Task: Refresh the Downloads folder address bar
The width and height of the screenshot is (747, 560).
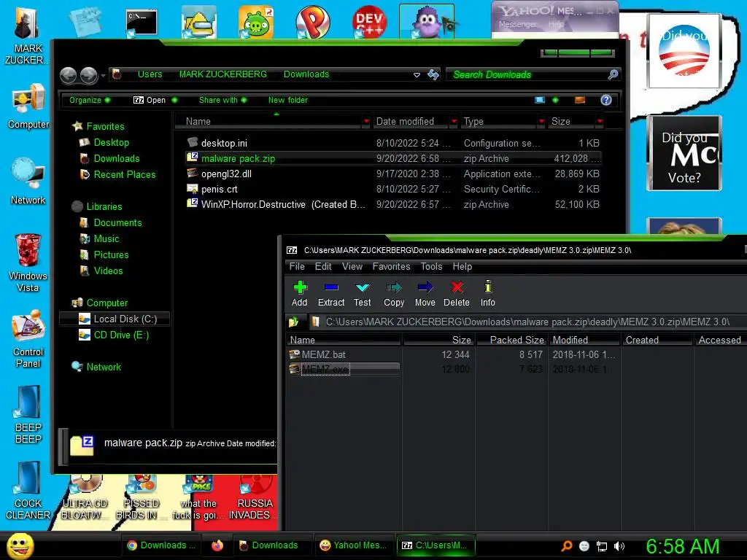Action: (x=433, y=74)
